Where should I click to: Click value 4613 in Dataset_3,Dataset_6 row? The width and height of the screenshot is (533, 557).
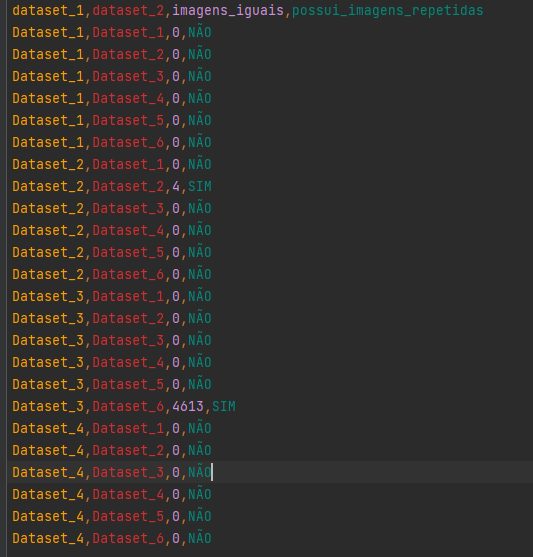pyautogui.click(x=188, y=406)
